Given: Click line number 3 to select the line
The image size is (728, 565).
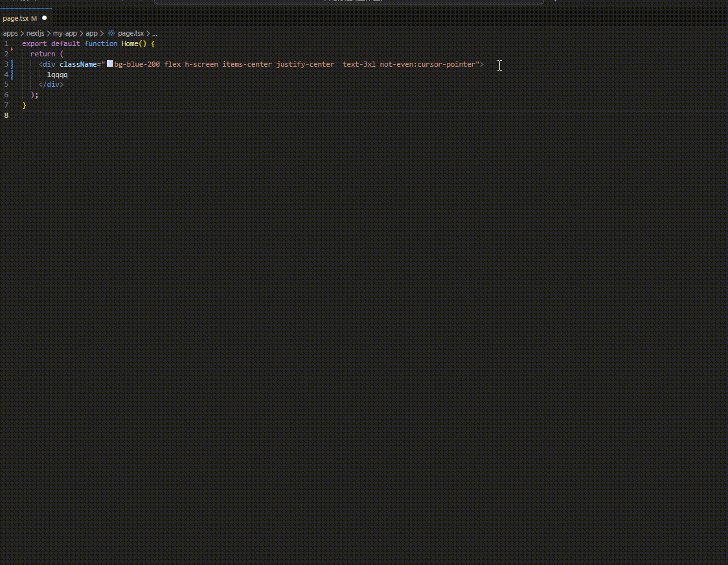Looking at the screenshot, I should point(6,64).
